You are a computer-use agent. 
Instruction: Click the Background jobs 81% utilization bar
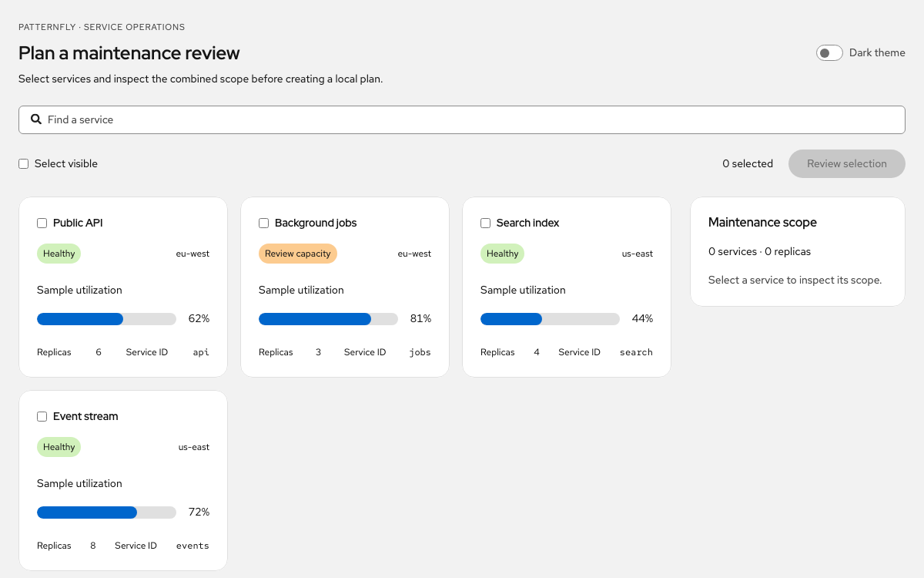pyautogui.click(x=328, y=319)
